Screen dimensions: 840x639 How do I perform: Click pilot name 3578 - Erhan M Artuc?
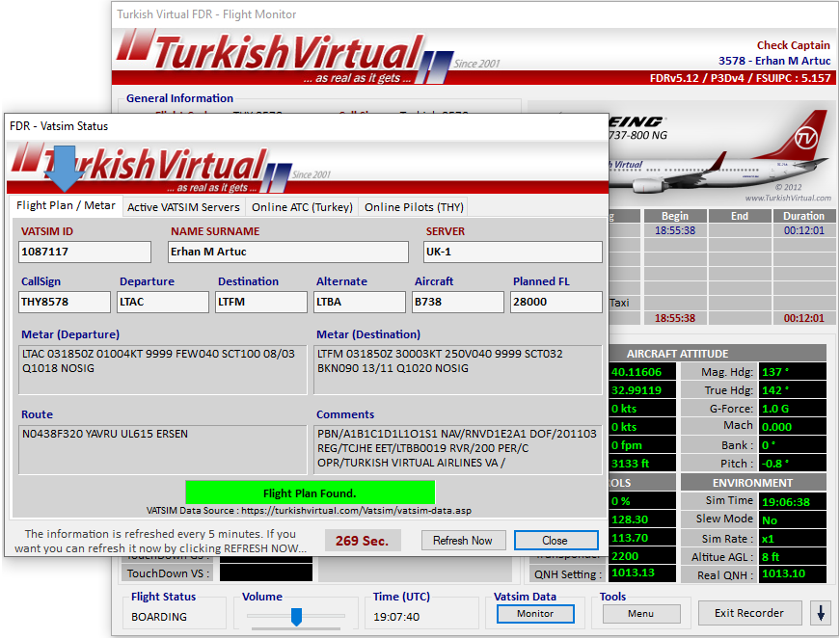click(774, 61)
